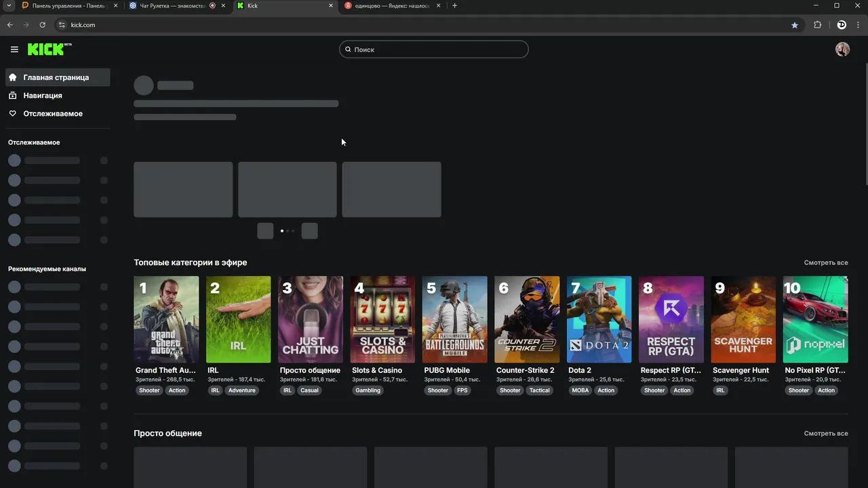Reload the page
Viewport: 868px width, 488px height.
pos(42,25)
